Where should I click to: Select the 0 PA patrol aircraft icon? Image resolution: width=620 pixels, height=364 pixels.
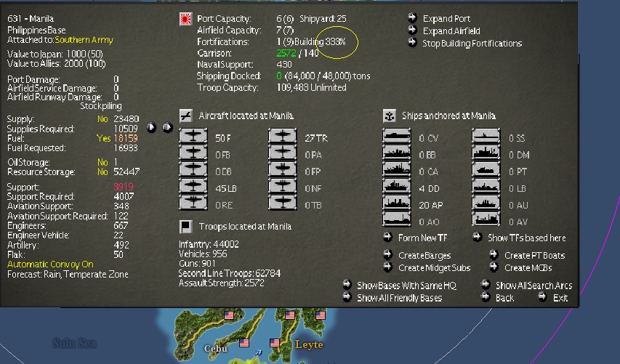282,153
